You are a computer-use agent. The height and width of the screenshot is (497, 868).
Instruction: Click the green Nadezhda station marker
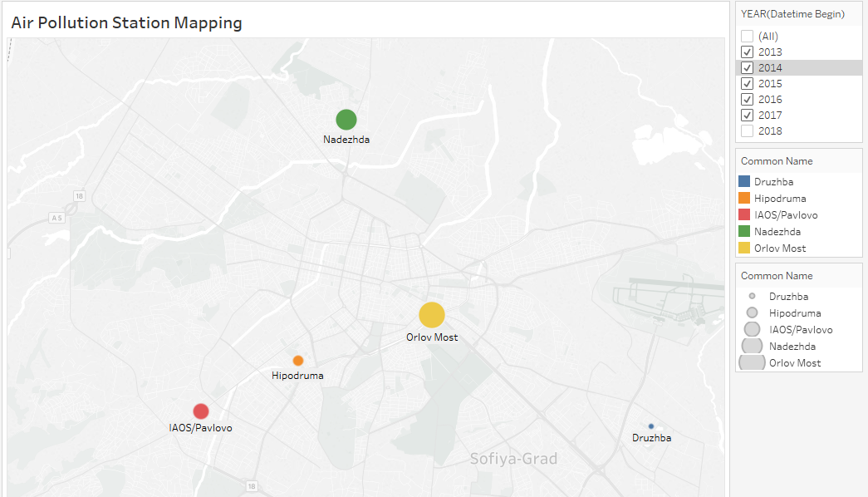tap(346, 120)
